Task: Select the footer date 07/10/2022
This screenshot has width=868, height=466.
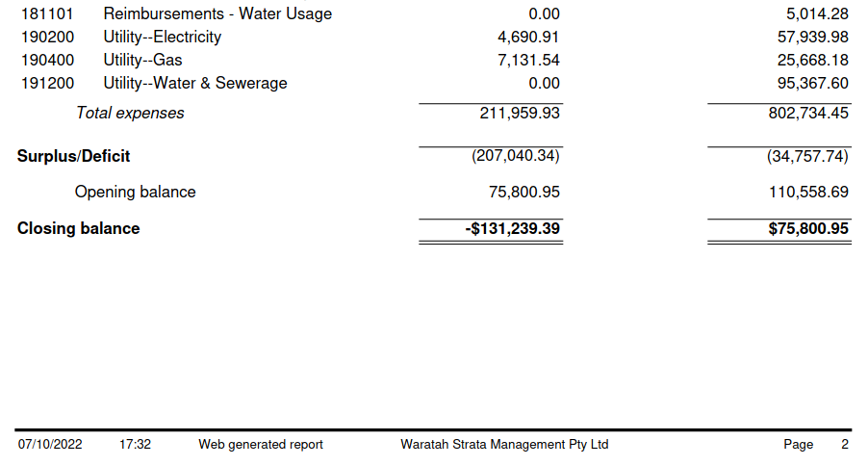Action: pyautogui.click(x=50, y=445)
